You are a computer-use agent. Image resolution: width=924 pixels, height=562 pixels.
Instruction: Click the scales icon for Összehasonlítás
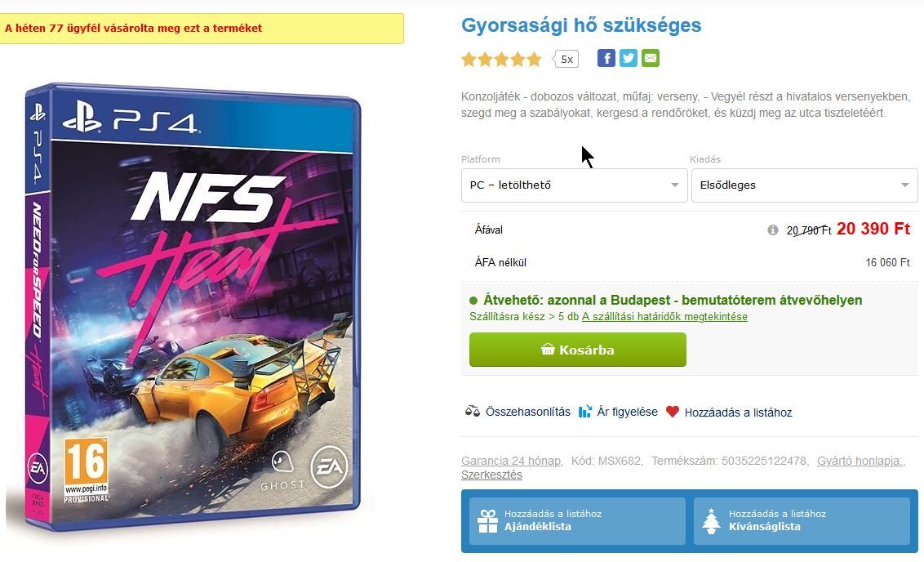click(x=472, y=411)
